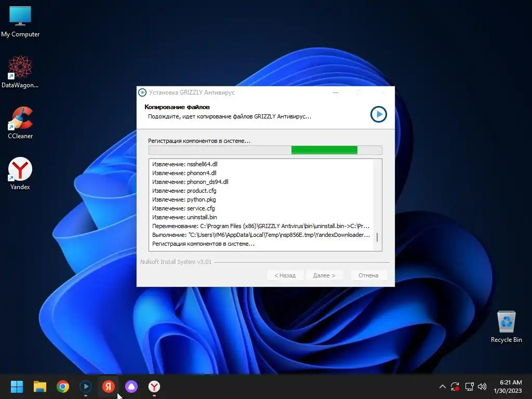Select log line "Извлечение: python.pkg"
532x399 pixels.
pyautogui.click(x=184, y=199)
